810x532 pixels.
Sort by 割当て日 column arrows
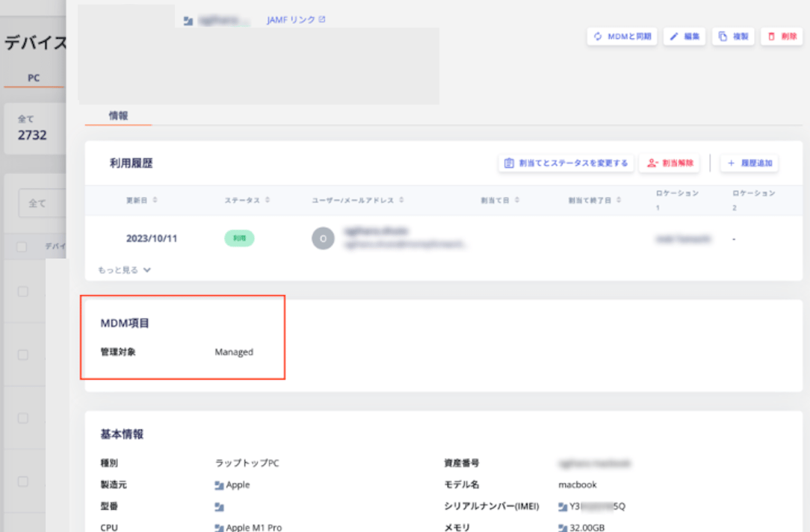pyautogui.click(x=517, y=200)
